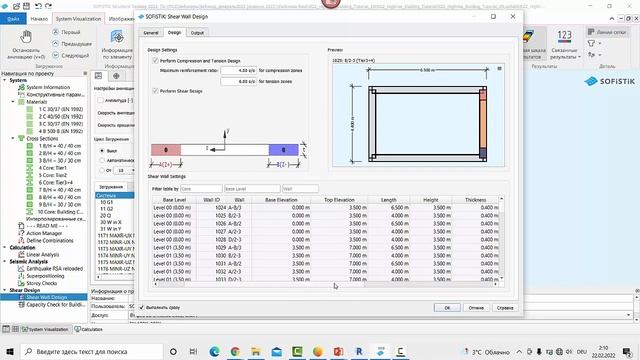Select Shear Wall Design task in tree
640x360 pixels.
coord(47,297)
